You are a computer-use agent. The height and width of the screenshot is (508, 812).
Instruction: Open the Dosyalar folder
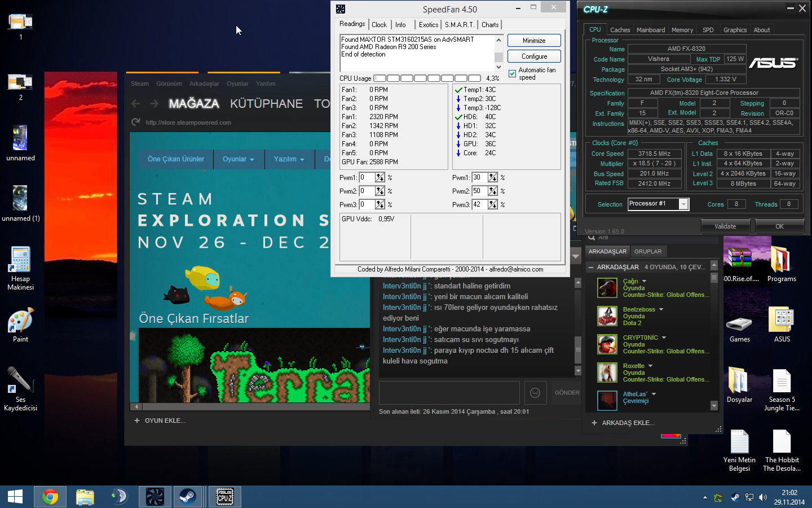click(x=740, y=386)
